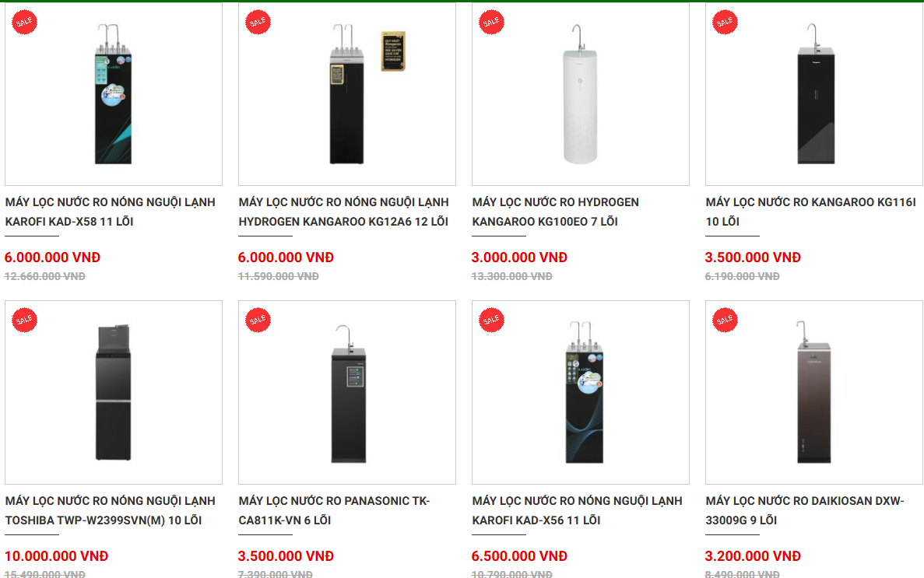View the white Kangaroo KG100EO purifier image
This screenshot has height=578, width=924.
point(581,97)
